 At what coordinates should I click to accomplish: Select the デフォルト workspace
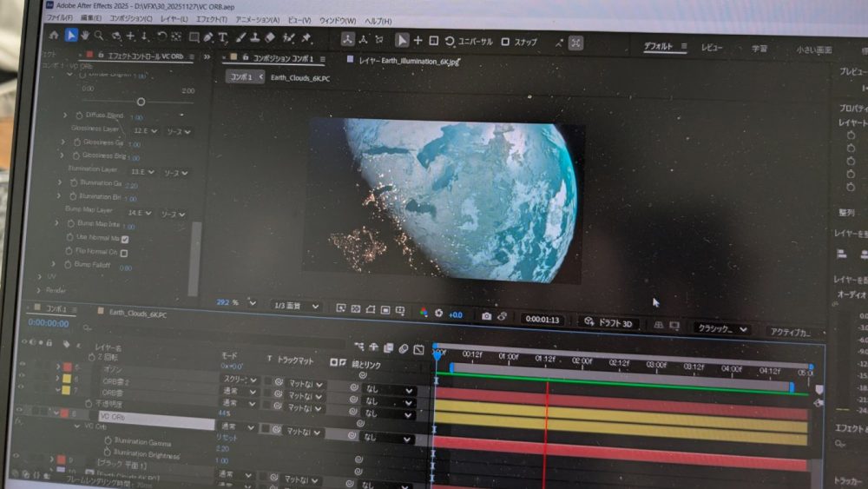(658, 47)
